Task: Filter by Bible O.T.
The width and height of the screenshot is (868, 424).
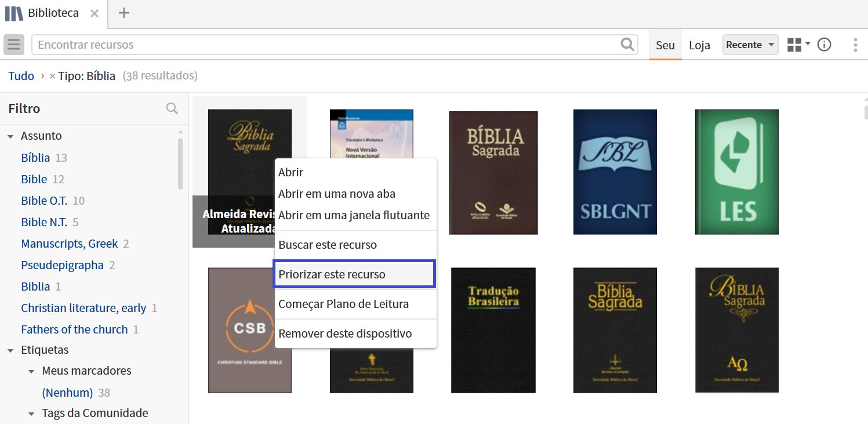Action: pyautogui.click(x=44, y=201)
